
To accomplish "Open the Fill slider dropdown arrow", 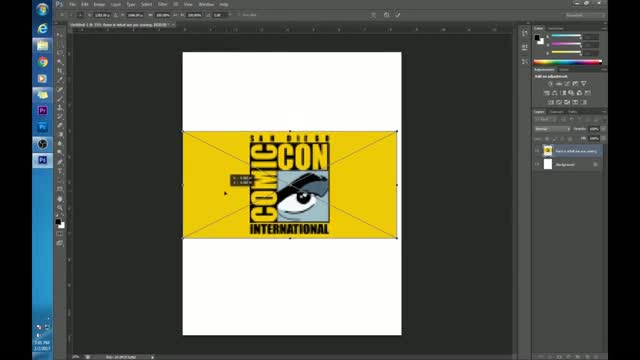I will click(x=603, y=139).
